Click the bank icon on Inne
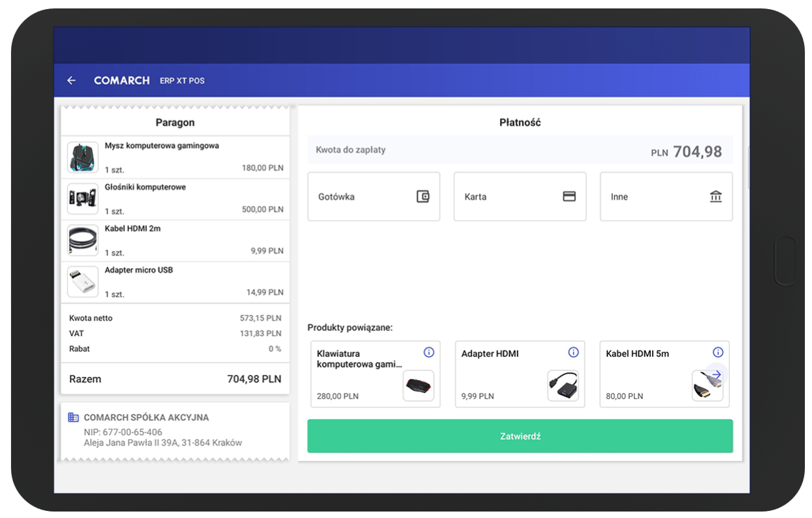This screenshot has height=518, width=812. pyautogui.click(x=716, y=196)
